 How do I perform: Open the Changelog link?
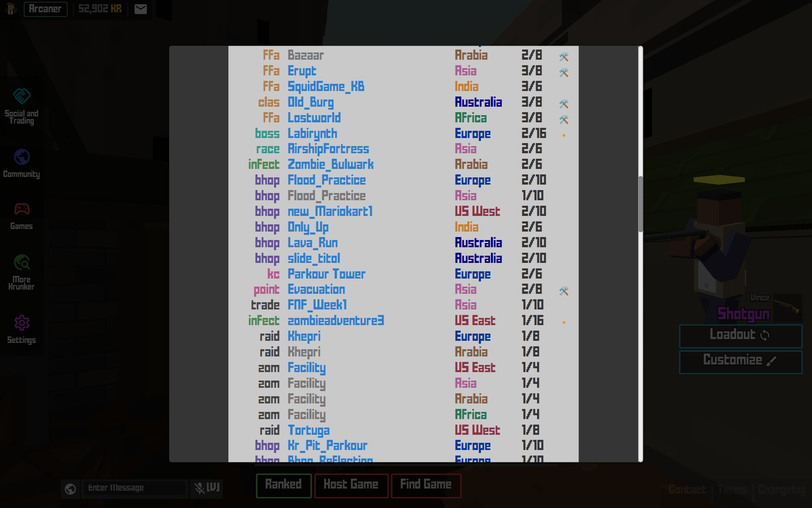[781, 490]
